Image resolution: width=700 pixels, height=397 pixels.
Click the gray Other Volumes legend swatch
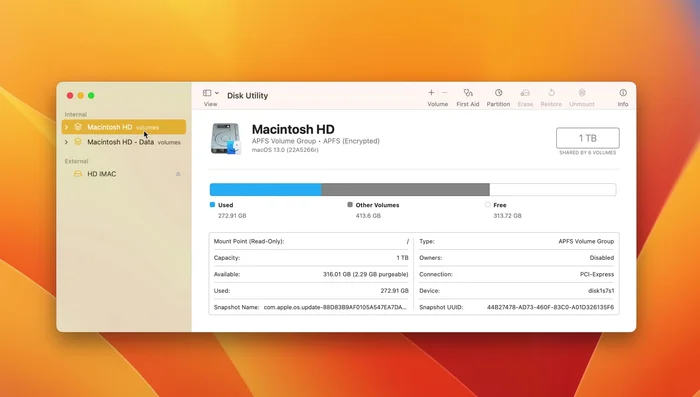[350, 205]
